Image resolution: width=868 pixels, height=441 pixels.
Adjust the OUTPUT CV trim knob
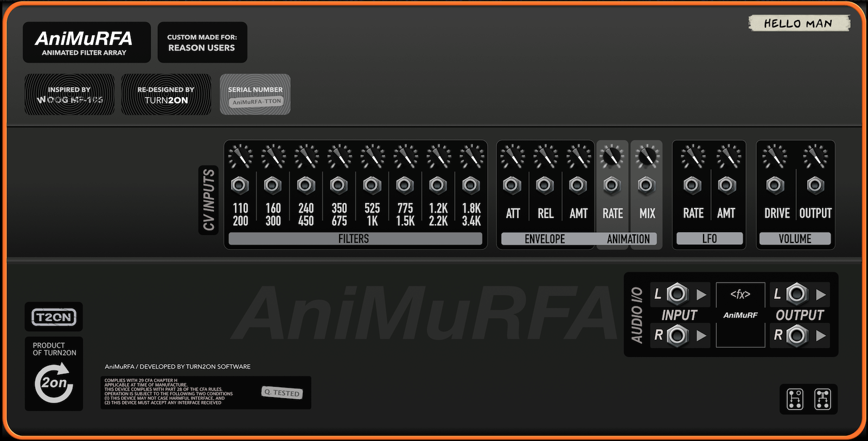click(x=815, y=157)
